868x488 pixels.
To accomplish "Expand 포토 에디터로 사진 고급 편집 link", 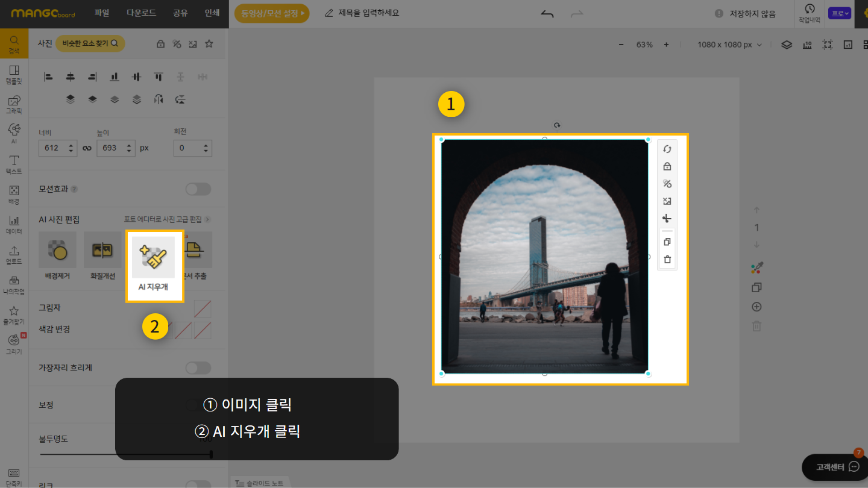I will (x=167, y=219).
